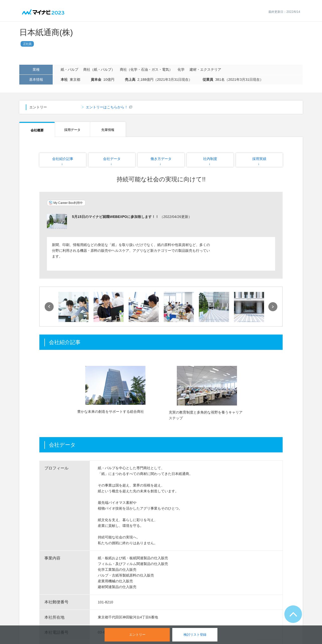Screen dimensions: 322x644
Task: Click the 資本金 10億円 value
Action: [103, 79]
